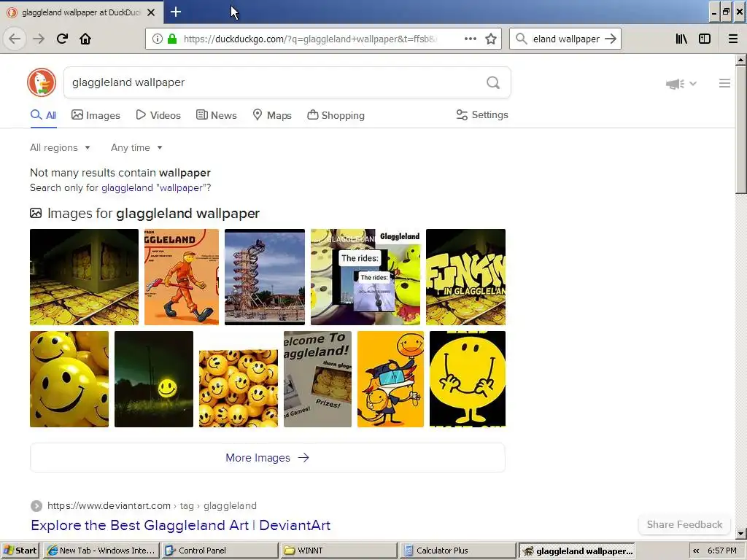Open the Any time filter dropdown
Viewport: 747px width, 560px height.
(136, 147)
